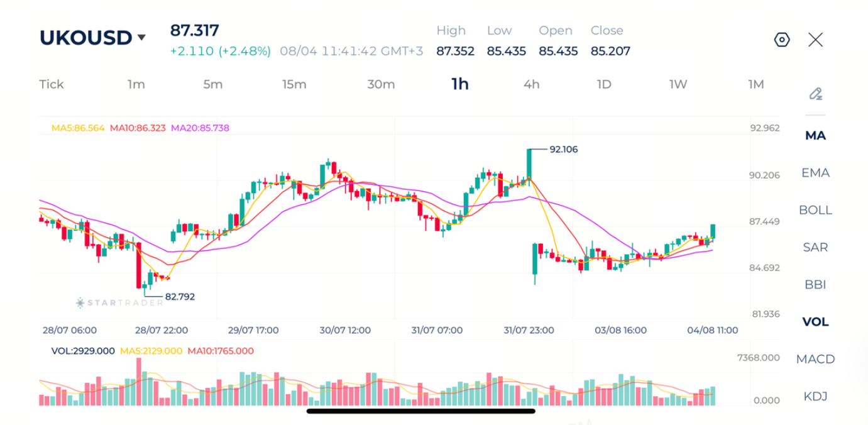Select the drawing pencil tool icon
This screenshot has width=868, height=425.
(x=815, y=94)
